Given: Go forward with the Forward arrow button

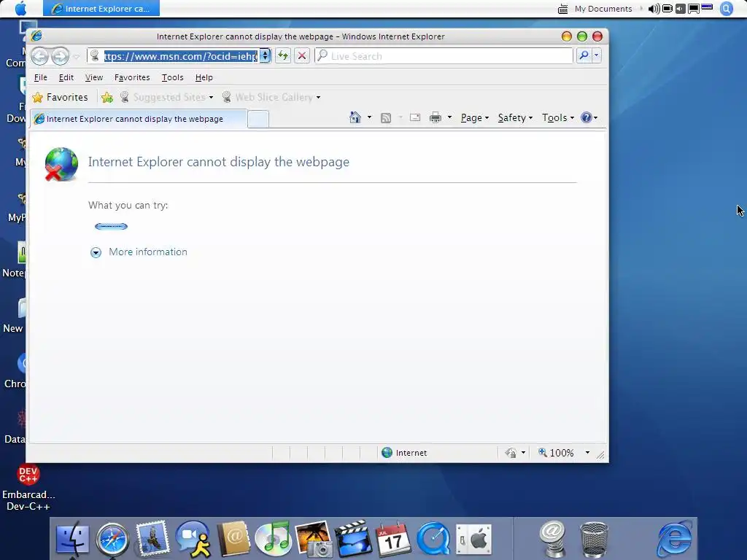Looking at the screenshot, I should pyautogui.click(x=60, y=56).
